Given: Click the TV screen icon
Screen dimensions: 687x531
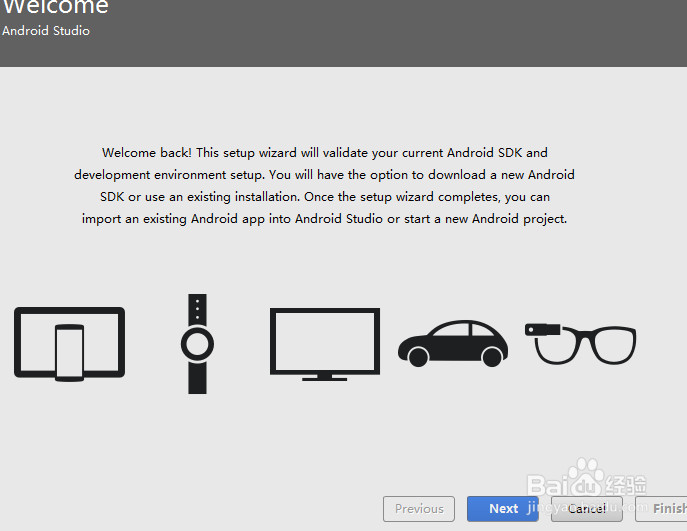Looking at the screenshot, I should [x=325, y=344].
